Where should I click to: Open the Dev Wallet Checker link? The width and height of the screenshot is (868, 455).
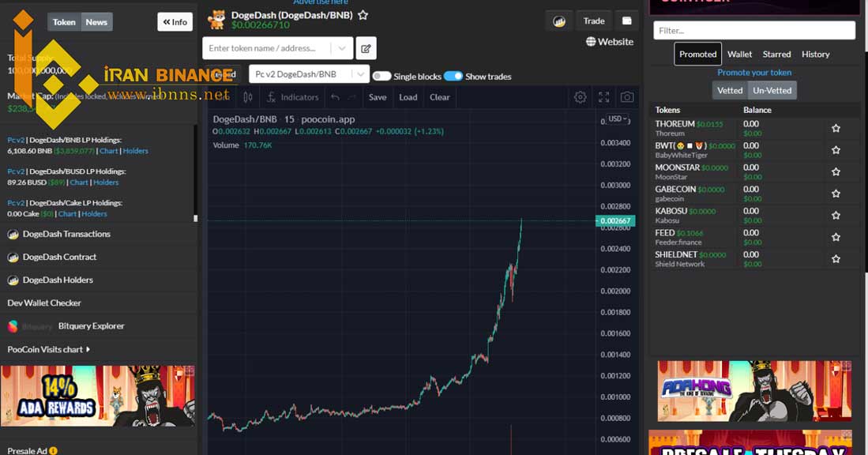point(44,303)
